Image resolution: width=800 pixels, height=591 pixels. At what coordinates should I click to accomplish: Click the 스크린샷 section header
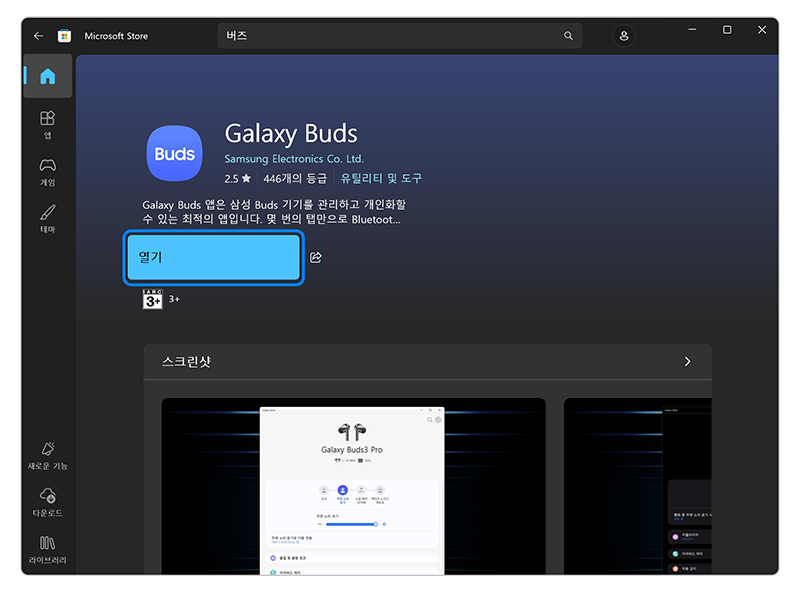186,361
